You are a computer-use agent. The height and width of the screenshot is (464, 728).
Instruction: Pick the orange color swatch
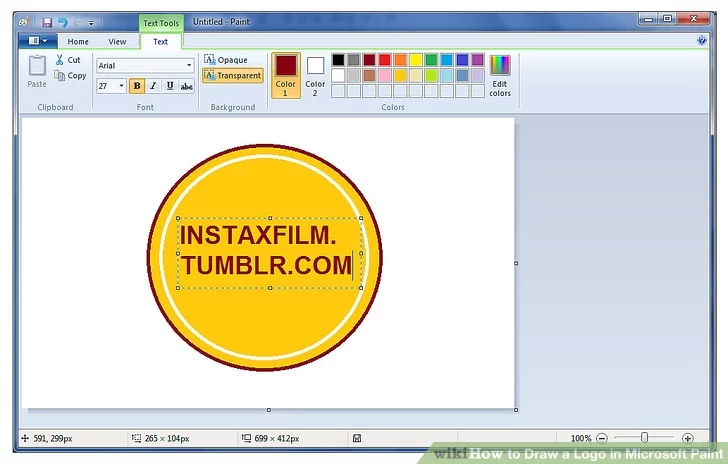[x=400, y=59]
